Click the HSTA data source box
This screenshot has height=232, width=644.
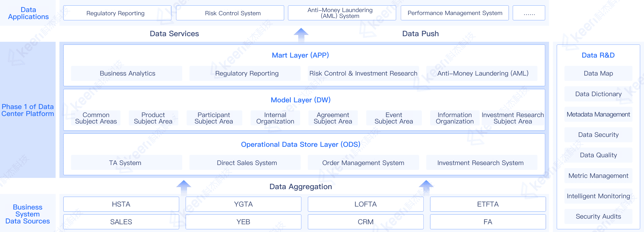[121, 204]
